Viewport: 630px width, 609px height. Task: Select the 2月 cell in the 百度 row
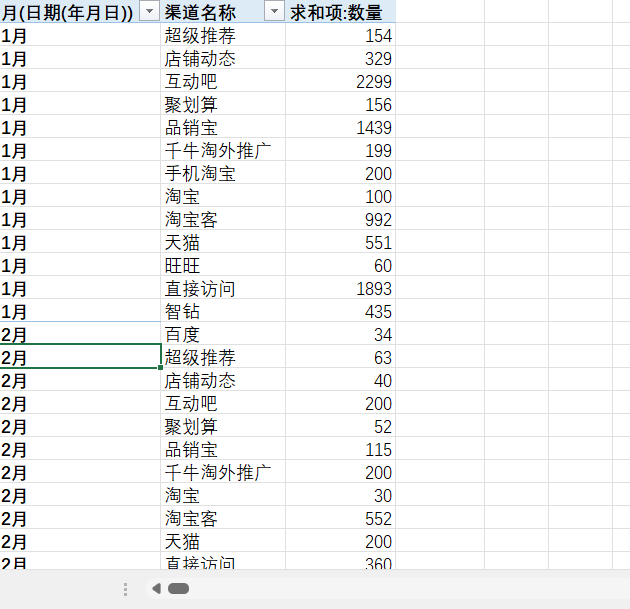tap(80, 334)
